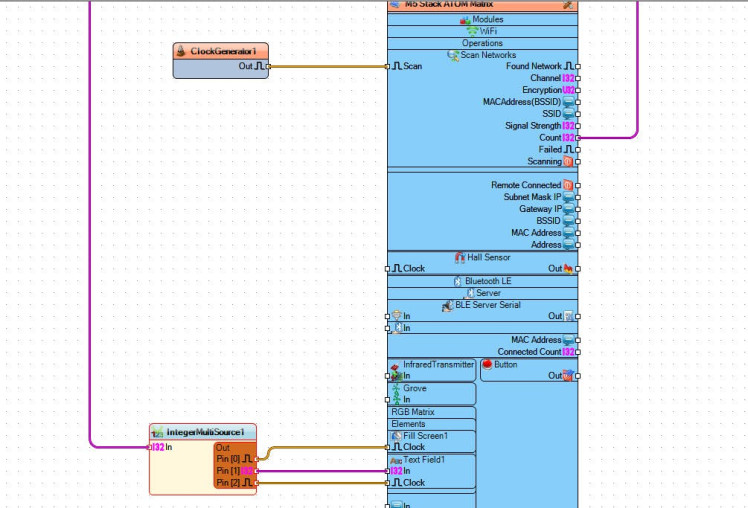Click the InfraredTransmitter icon
Screen dimensions: 748x508
coord(396,366)
